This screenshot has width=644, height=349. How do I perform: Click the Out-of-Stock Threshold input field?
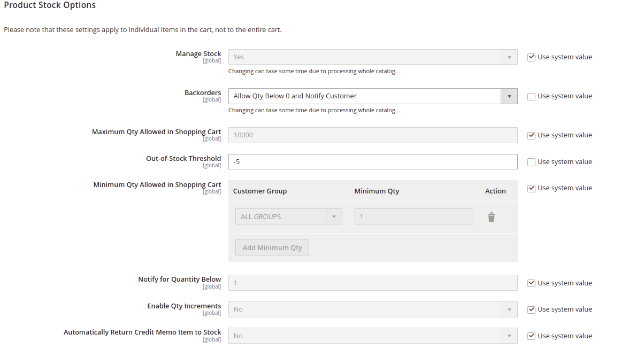pyautogui.click(x=373, y=161)
